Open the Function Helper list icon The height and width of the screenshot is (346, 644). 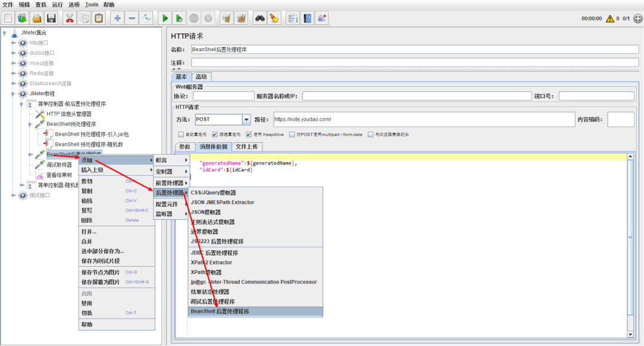click(x=293, y=18)
